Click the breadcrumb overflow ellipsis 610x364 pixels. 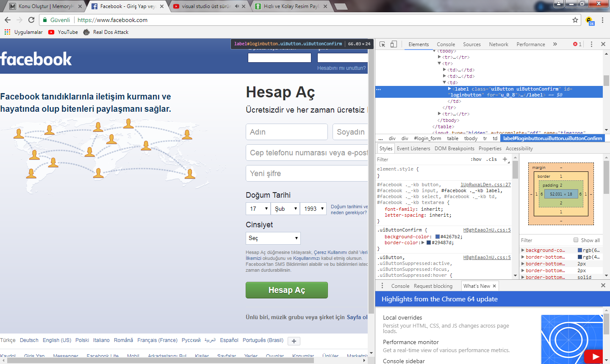point(380,138)
